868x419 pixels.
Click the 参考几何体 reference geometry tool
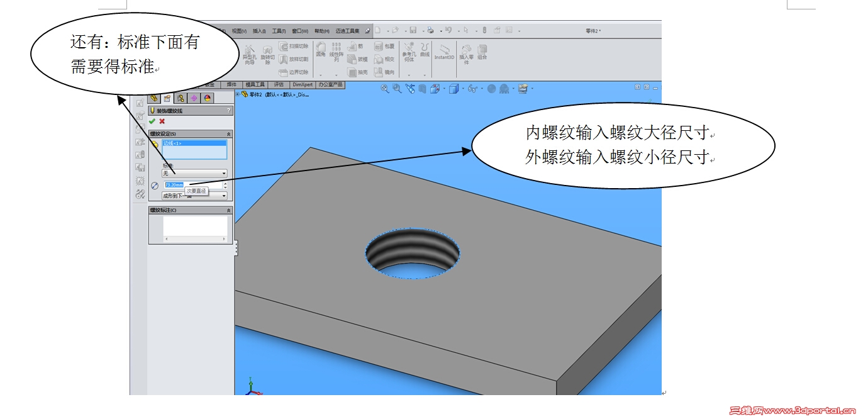point(409,51)
